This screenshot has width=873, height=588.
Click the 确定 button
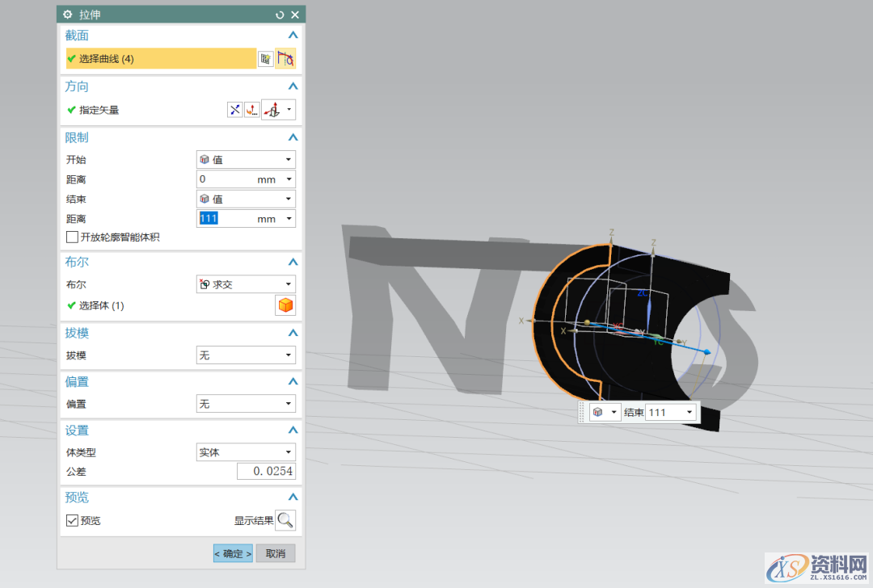click(x=233, y=553)
